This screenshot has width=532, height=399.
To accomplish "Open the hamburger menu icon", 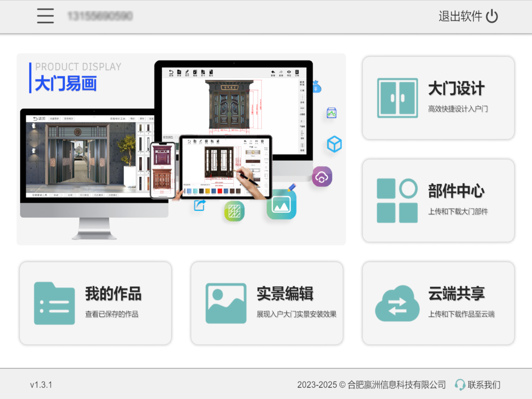I will pyautogui.click(x=45, y=16).
